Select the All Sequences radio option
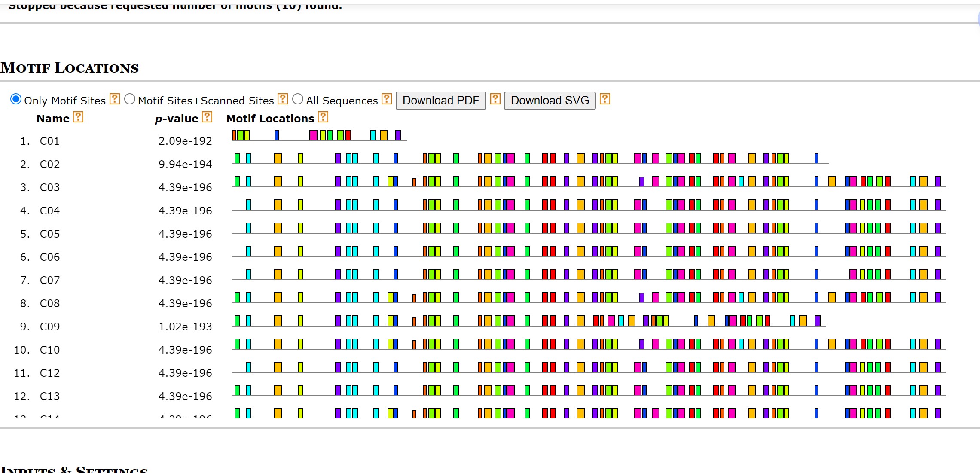The image size is (980, 473). point(298,99)
